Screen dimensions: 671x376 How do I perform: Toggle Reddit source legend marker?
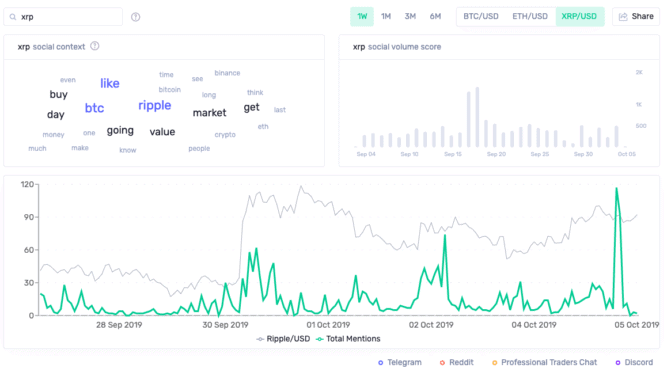[442, 363]
